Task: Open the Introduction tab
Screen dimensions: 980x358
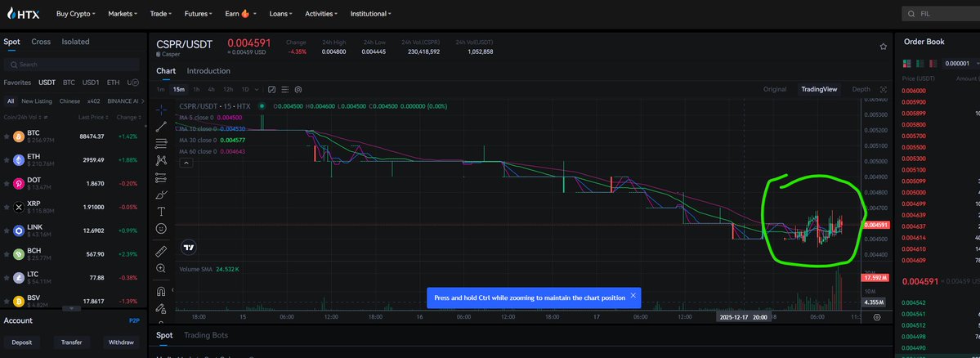Action: tap(208, 71)
